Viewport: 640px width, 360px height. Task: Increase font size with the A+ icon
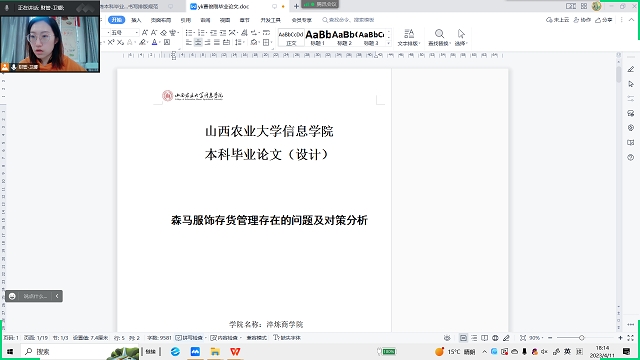[144, 33]
